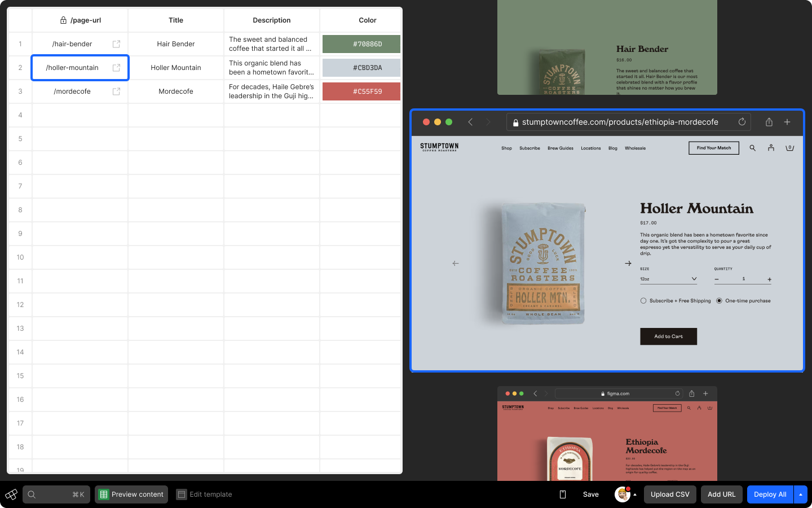
Task: Select Subscribe + Free Shipping radio option
Action: (x=643, y=301)
